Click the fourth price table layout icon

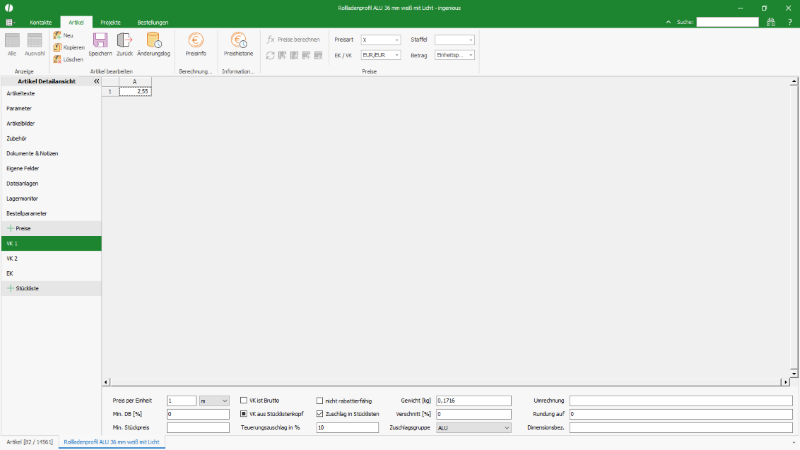coord(318,55)
